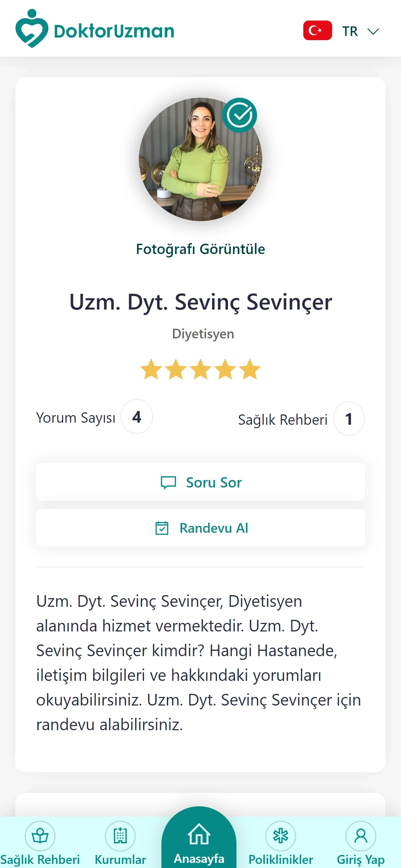The image size is (401, 868).
Task: Click the Kurumlar building icon
Action: 120,836
